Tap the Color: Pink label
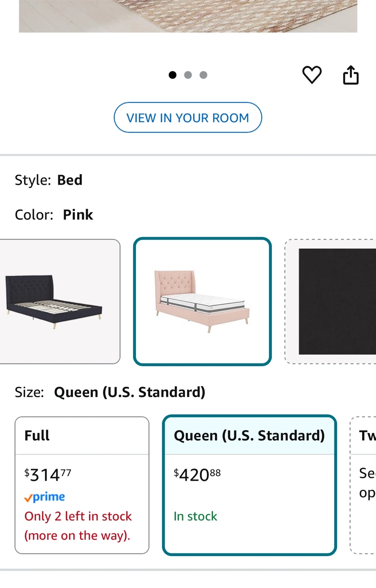The height and width of the screenshot is (588, 376). pyautogui.click(x=54, y=215)
